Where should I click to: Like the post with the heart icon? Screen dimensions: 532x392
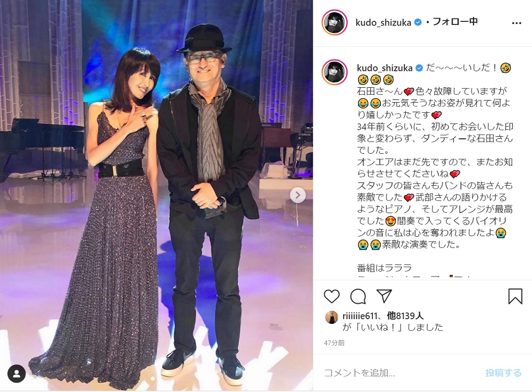click(331, 296)
